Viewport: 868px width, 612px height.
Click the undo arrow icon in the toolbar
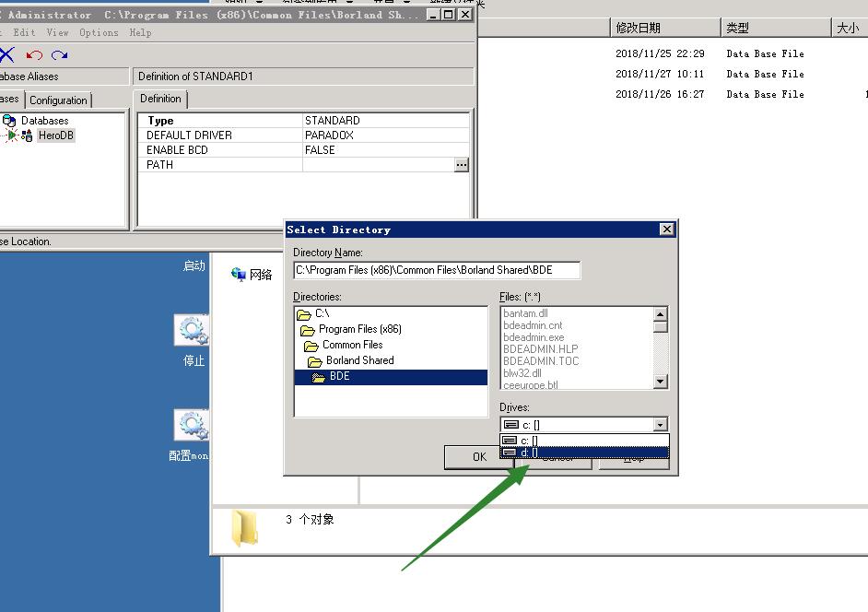34,55
